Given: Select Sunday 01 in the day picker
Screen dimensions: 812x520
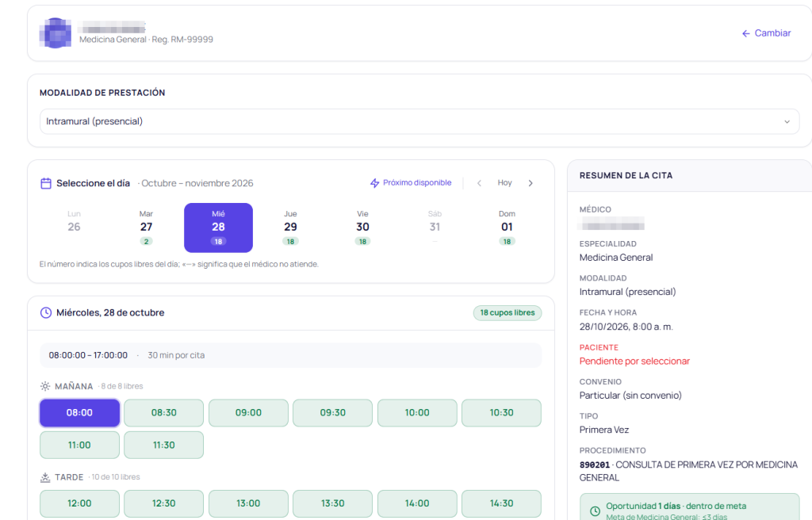Looking at the screenshot, I should [507, 227].
